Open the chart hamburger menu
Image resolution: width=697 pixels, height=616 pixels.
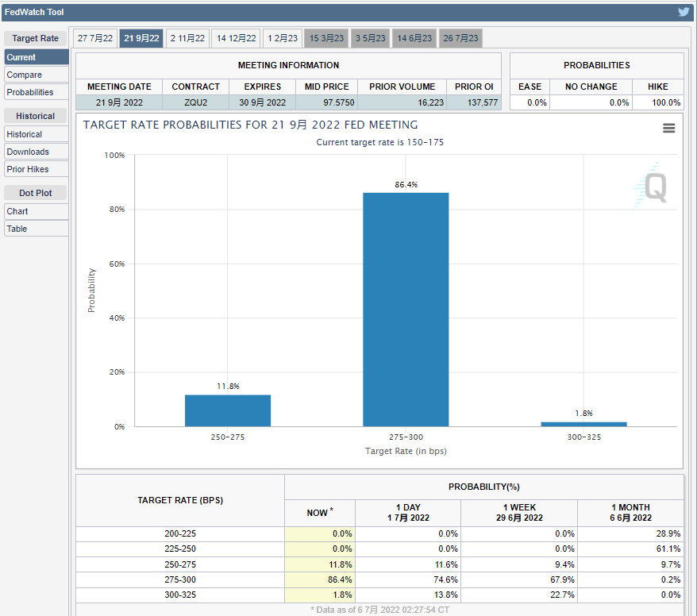click(668, 128)
